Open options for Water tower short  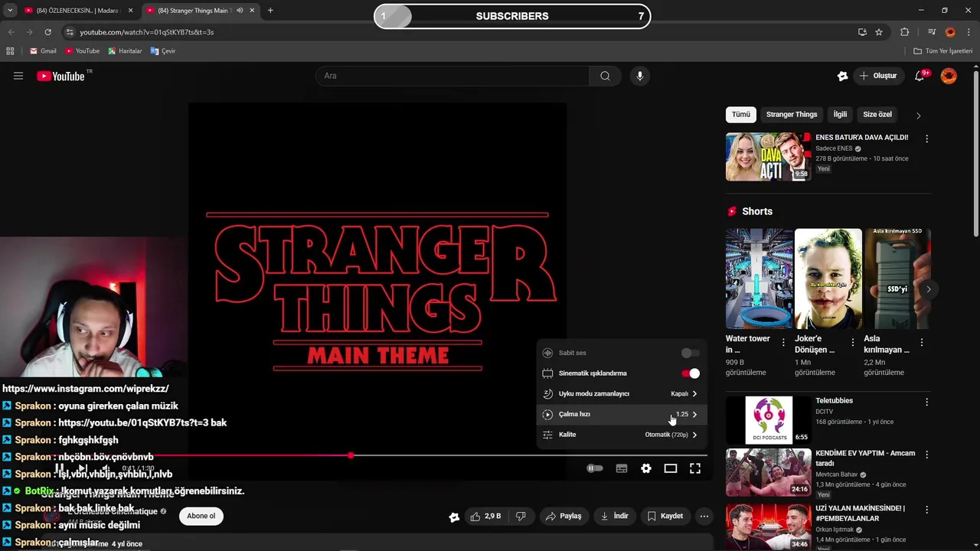[783, 342]
